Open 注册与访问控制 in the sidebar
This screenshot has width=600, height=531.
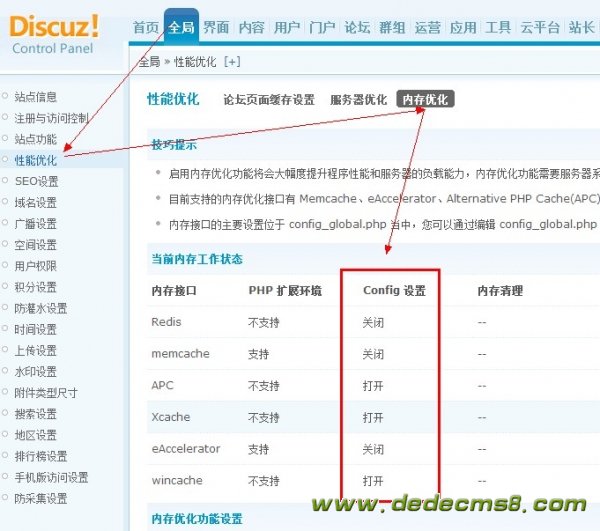(x=51, y=118)
